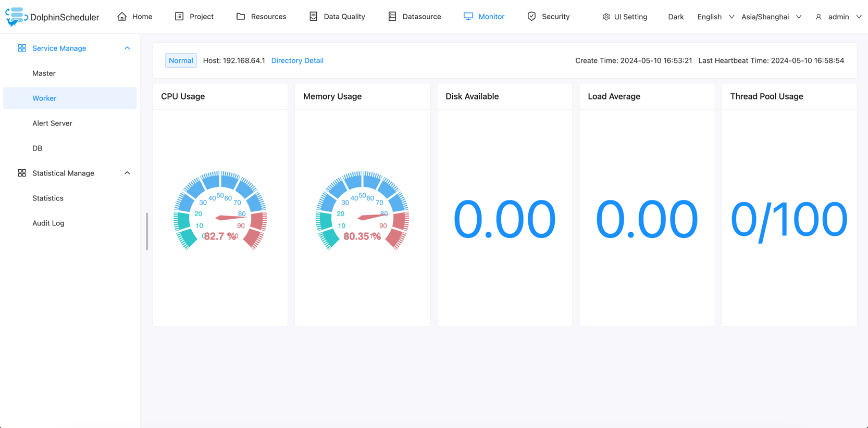Image resolution: width=868 pixels, height=428 pixels.
Task: Collapse the Statistical Manage section
Action: (127, 173)
